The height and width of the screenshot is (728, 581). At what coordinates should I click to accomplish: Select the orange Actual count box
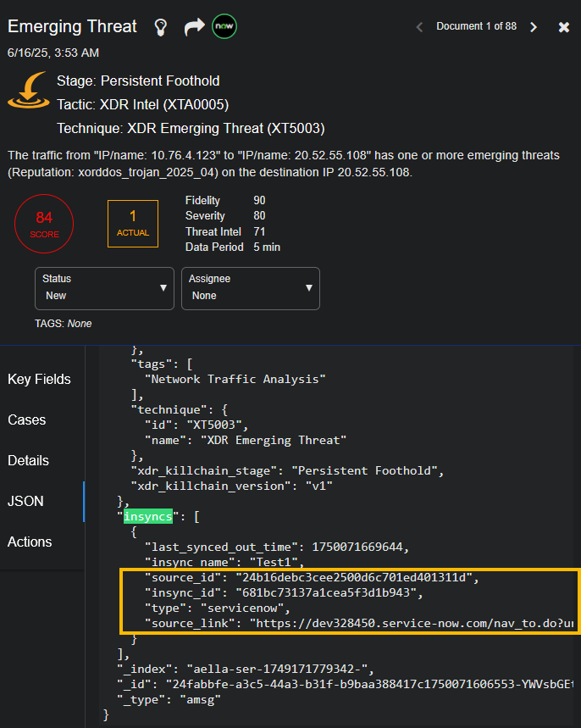(x=133, y=224)
